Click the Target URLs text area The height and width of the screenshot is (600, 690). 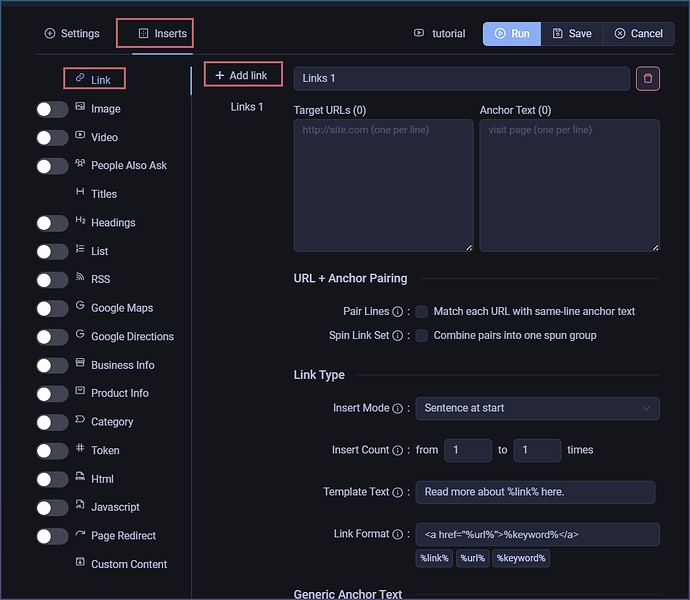[383, 185]
